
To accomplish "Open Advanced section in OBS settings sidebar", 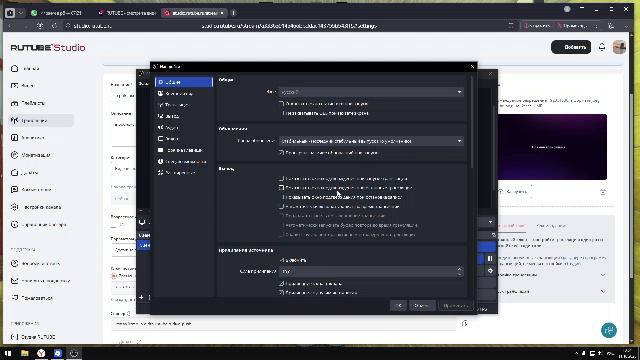I will point(184,173).
